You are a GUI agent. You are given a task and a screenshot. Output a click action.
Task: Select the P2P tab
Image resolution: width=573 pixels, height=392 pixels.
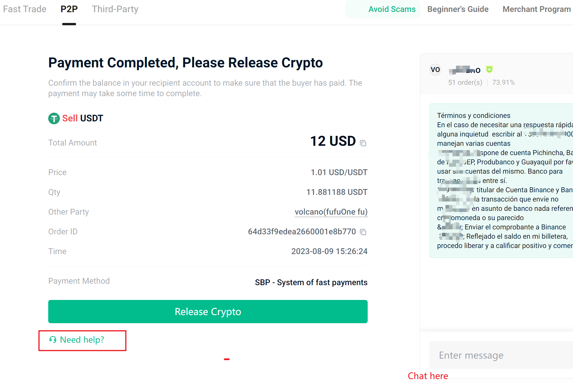click(69, 9)
